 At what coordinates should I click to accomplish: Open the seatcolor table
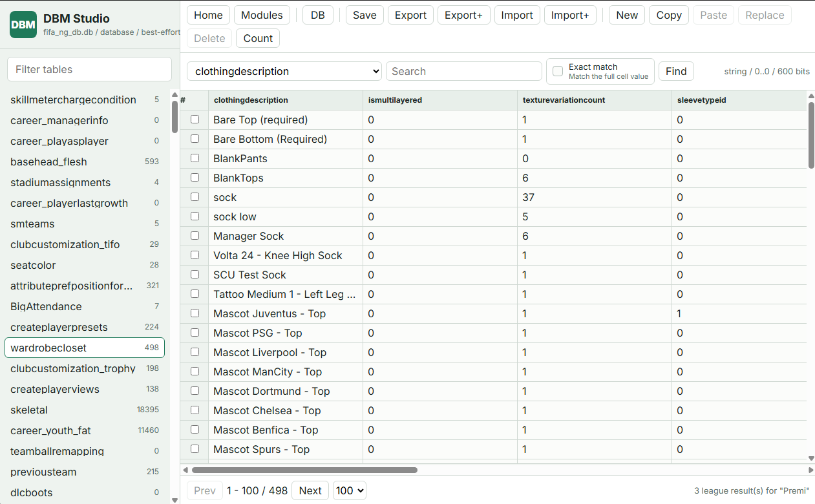(85, 265)
